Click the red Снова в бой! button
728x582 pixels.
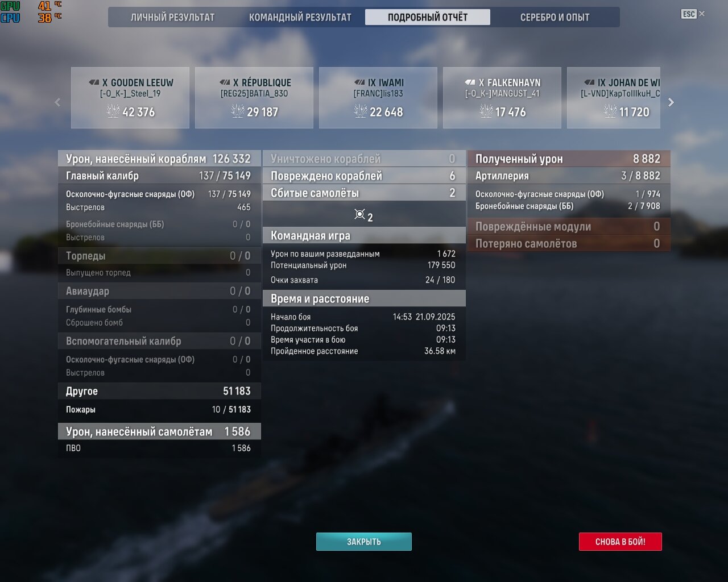620,542
